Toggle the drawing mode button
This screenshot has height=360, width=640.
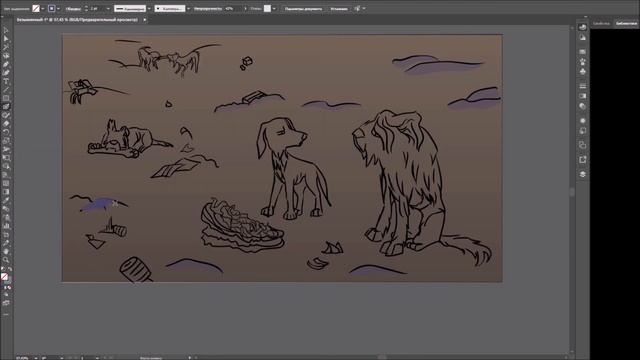[6, 295]
